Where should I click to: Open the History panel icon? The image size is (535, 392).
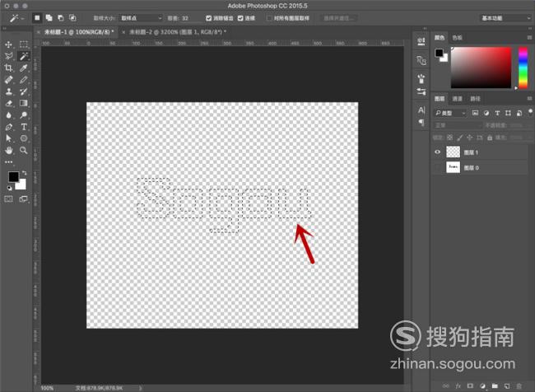(421, 42)
